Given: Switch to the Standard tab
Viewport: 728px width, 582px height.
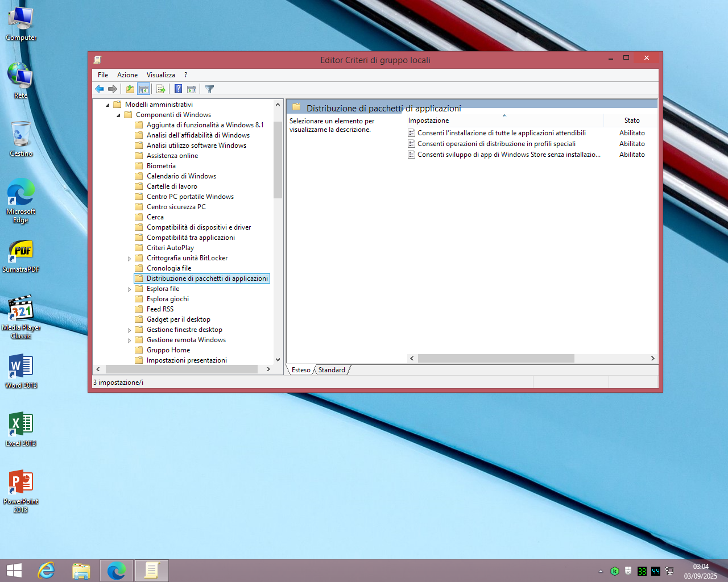Looking at the screenshot, I should pos(332,370).
